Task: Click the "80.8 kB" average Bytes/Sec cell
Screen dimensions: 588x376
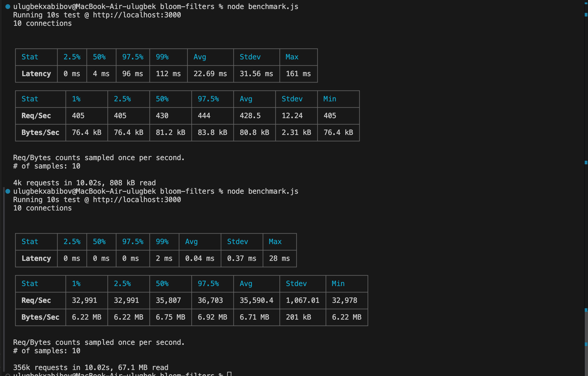Action: point(254,133)
